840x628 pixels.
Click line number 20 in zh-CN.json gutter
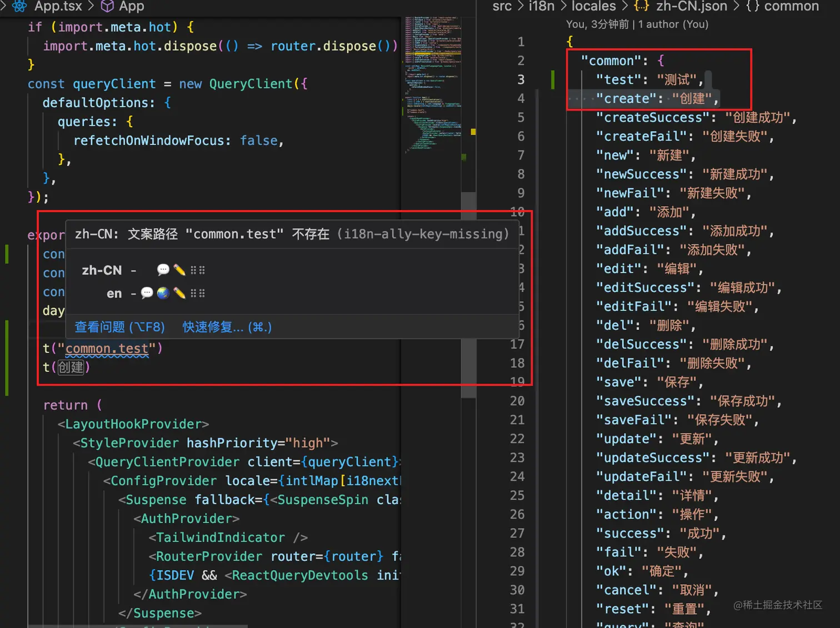click(517, 401)
